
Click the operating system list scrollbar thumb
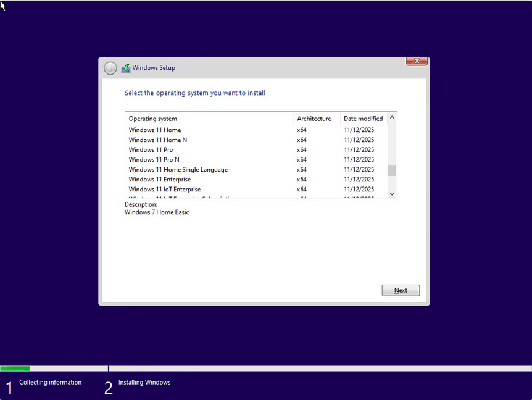point(392,170)
